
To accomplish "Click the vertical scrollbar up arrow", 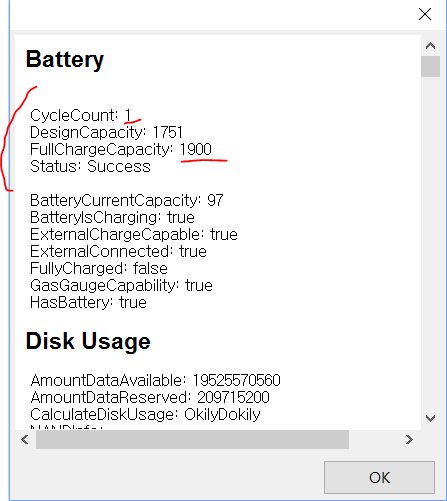I will tap(430, 46).
